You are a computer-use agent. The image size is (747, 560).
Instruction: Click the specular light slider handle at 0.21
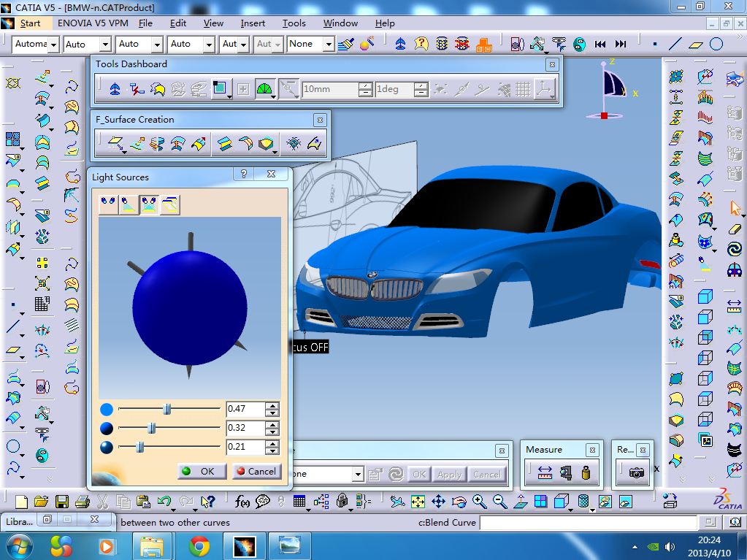tap(139, 447)
